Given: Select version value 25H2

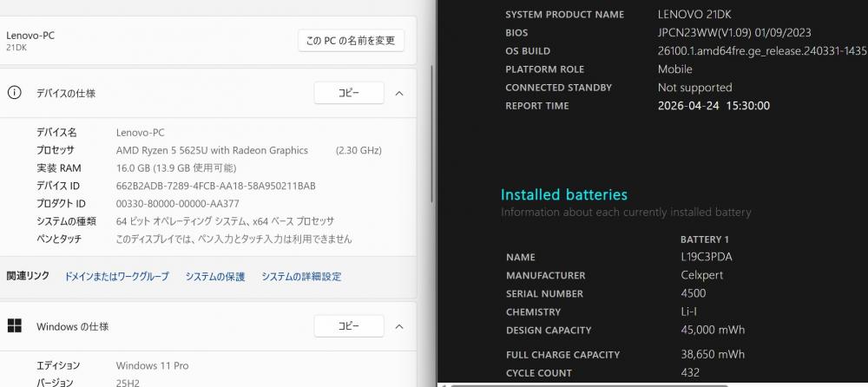Looking at the screenshot, I should click(x=128, y=383).
